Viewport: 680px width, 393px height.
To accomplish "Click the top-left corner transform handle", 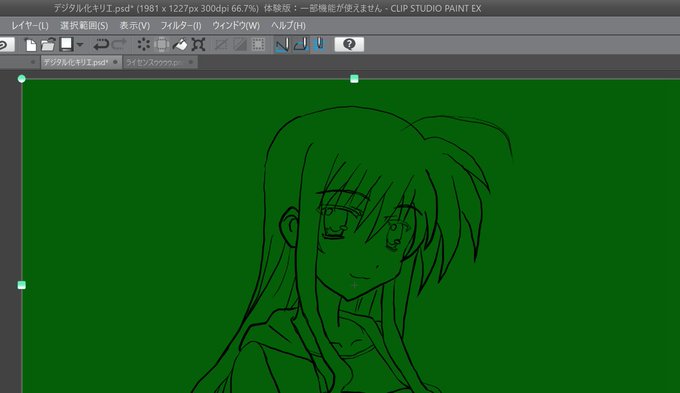I will [22, 79].
